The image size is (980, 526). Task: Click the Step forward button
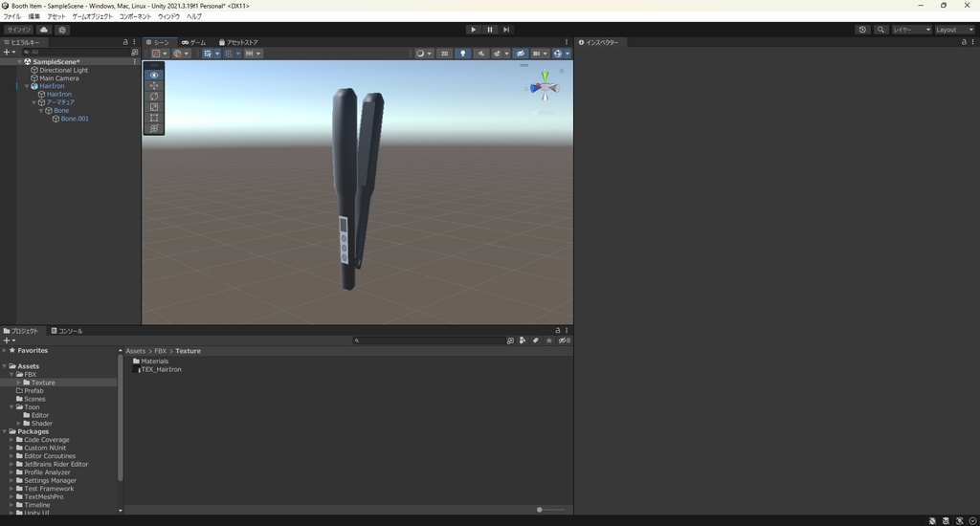506,30
